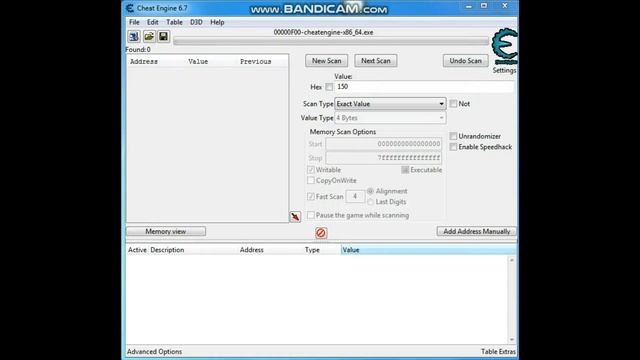Click address list scrollbar up arrow
640x360 pixels.
click(x=512, y=260)
